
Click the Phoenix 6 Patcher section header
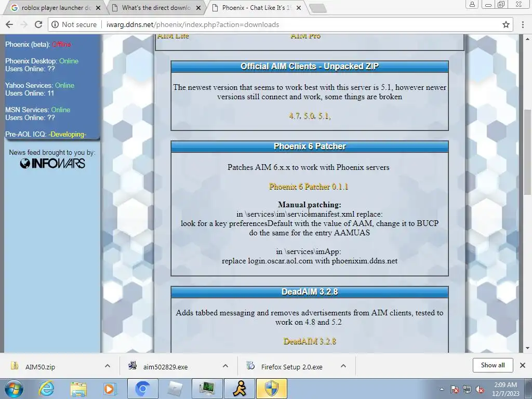pos(310,147)
